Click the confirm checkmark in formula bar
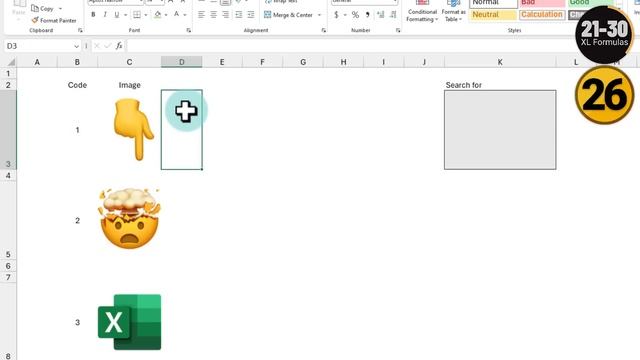The image size is (640, 360). tap(108, 46)
